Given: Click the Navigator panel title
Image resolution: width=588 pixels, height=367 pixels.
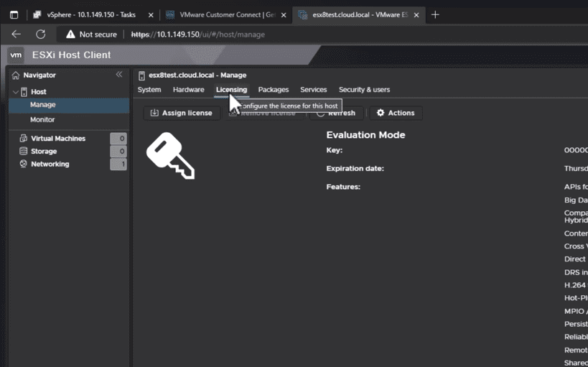Looking at the screenshot, I should tap(39, 75).
